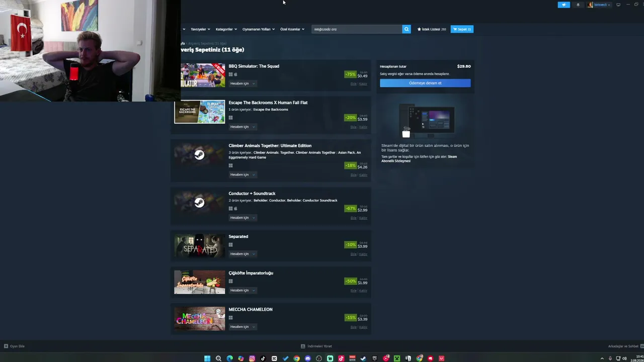Click the İndirmeleri Yönet download icon

pyautogui.click(x=303, y=346)
